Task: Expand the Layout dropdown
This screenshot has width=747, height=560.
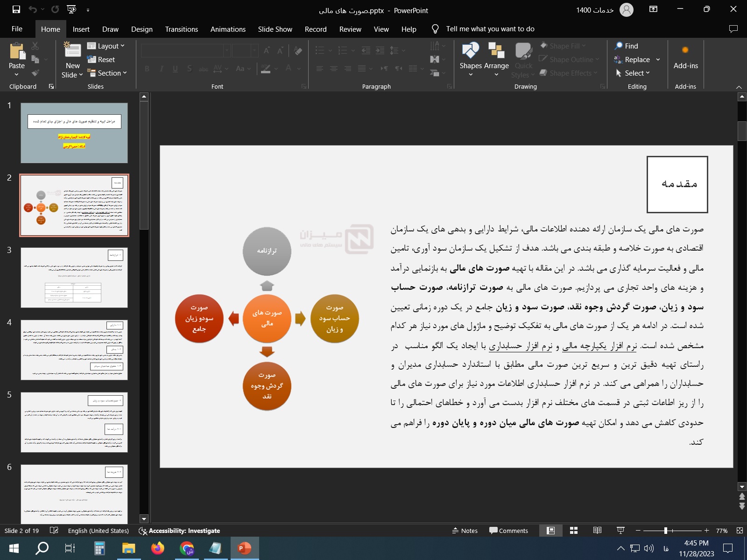Action: tap(106, 46)
